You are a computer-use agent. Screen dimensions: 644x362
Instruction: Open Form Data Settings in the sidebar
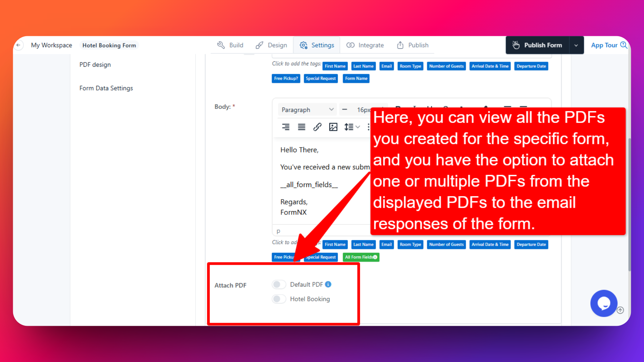106,88
